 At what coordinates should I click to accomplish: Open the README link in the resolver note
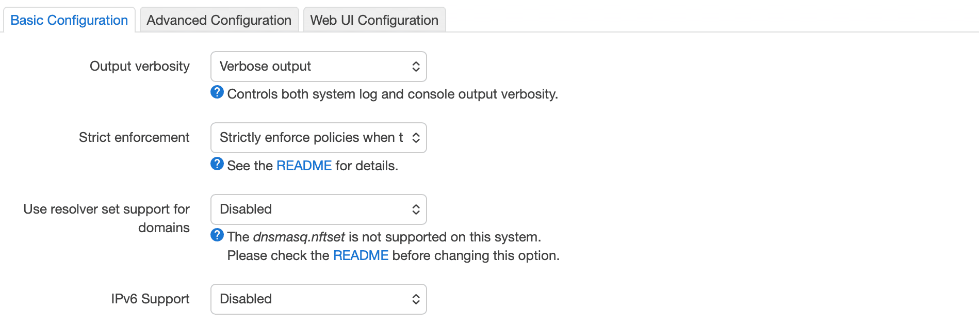361,255
